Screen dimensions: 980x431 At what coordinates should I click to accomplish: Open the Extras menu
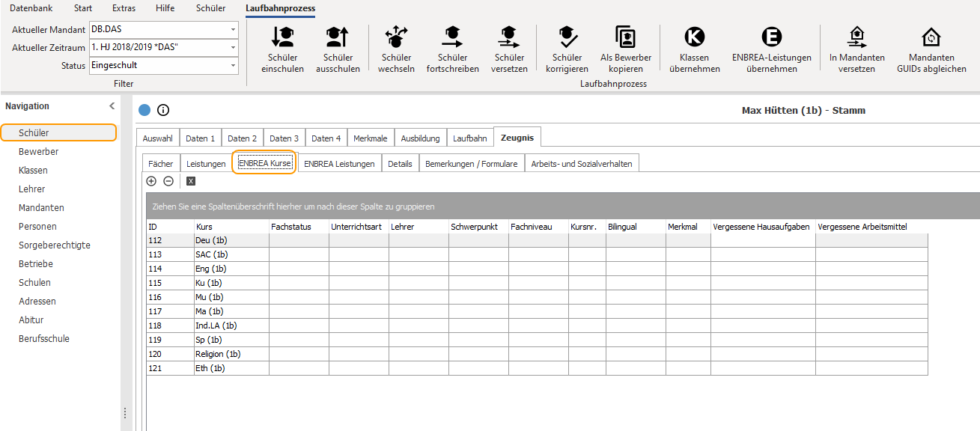pos(124,8)
